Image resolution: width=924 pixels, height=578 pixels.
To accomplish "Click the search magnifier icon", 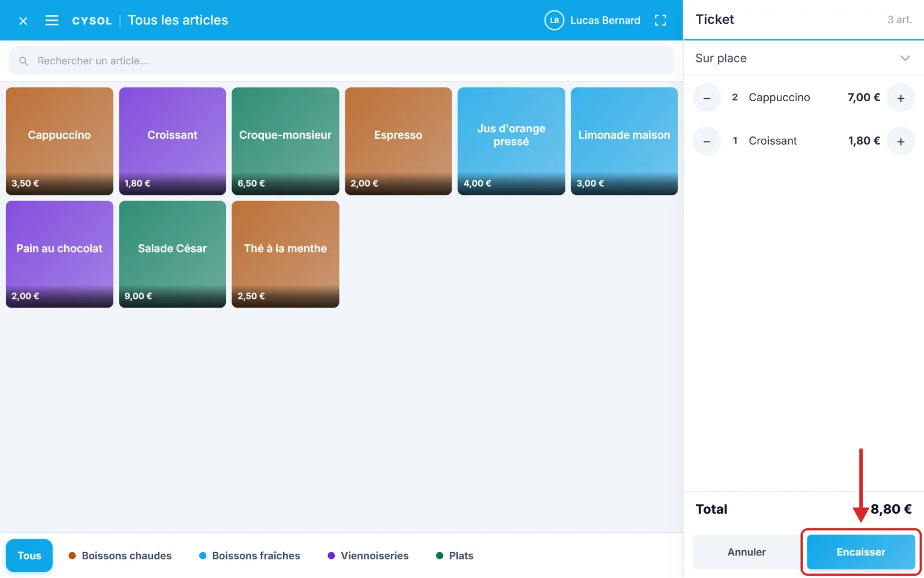I will click(24, 61).
